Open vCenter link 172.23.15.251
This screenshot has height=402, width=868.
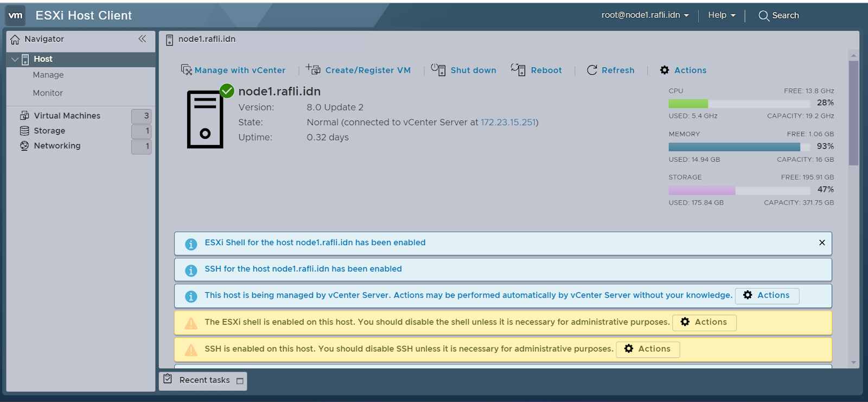pos(508,123)
